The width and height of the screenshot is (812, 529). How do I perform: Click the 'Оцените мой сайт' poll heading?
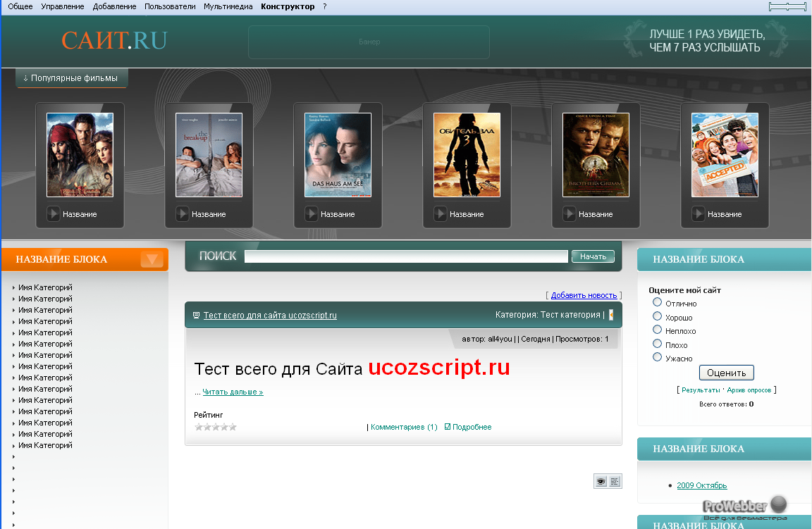(684, 290)
